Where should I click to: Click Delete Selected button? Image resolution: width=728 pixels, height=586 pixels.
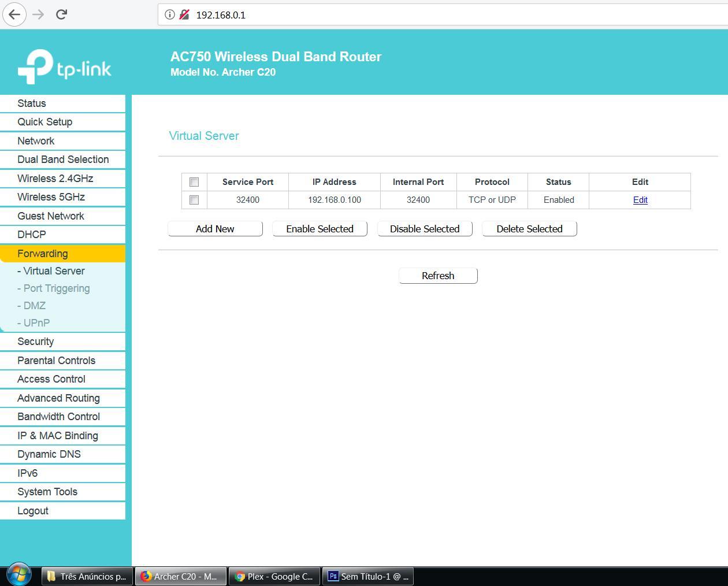(529, 229)
